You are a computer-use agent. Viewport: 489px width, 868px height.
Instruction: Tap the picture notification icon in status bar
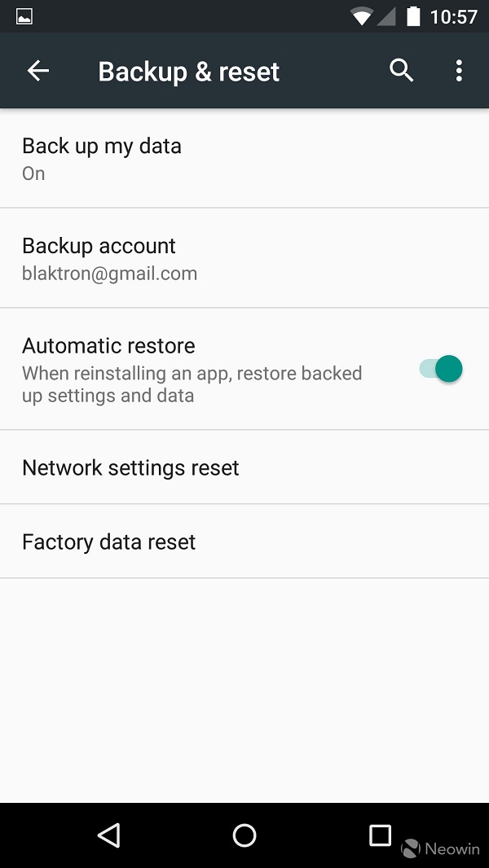tap(24, 17)
